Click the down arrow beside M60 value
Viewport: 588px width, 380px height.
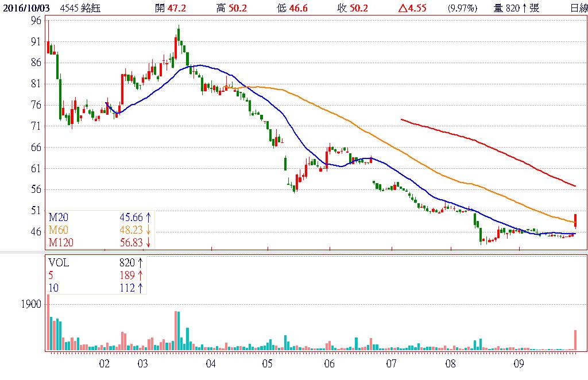148,230
